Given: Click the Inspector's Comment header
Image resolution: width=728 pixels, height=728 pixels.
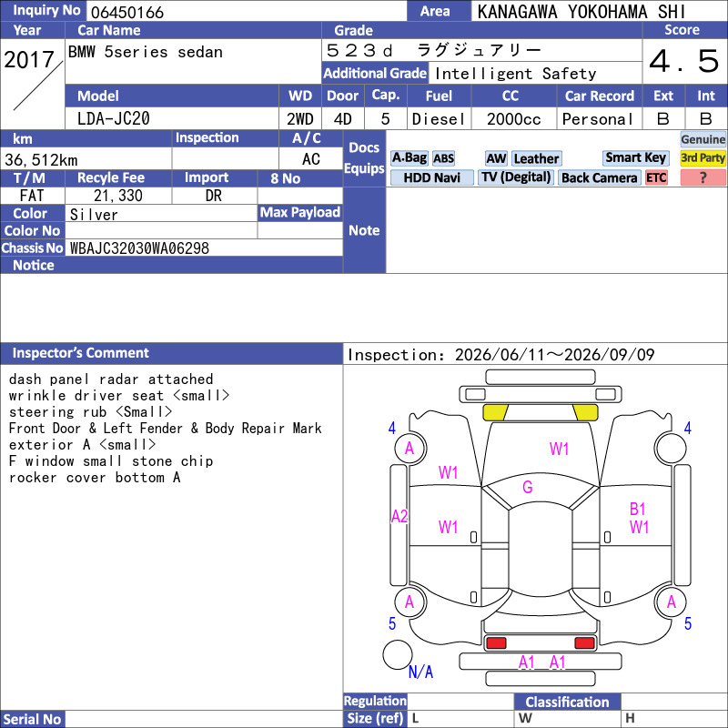Looking at the screenshot, I should [x=171, y=353].
